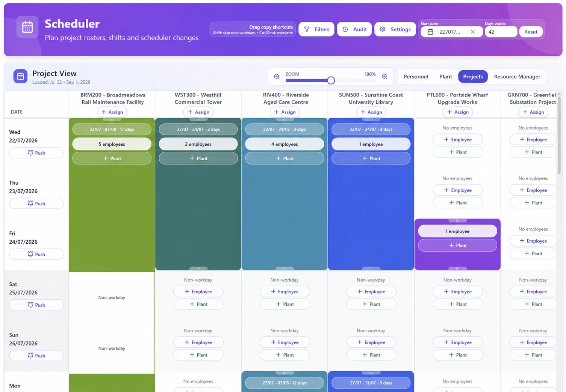Click the top drag handle of PTL600 block
Image resolution: width=566 pixels, height=392 pixels.
457,220
